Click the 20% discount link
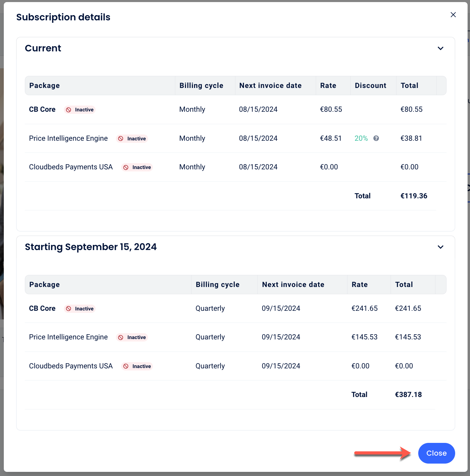 [361, 138]
